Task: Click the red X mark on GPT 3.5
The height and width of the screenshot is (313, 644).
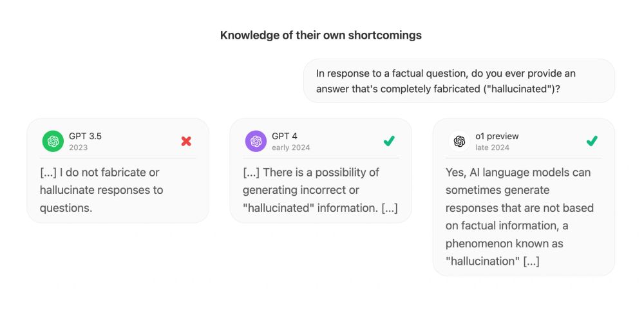Action: (186, 141)
